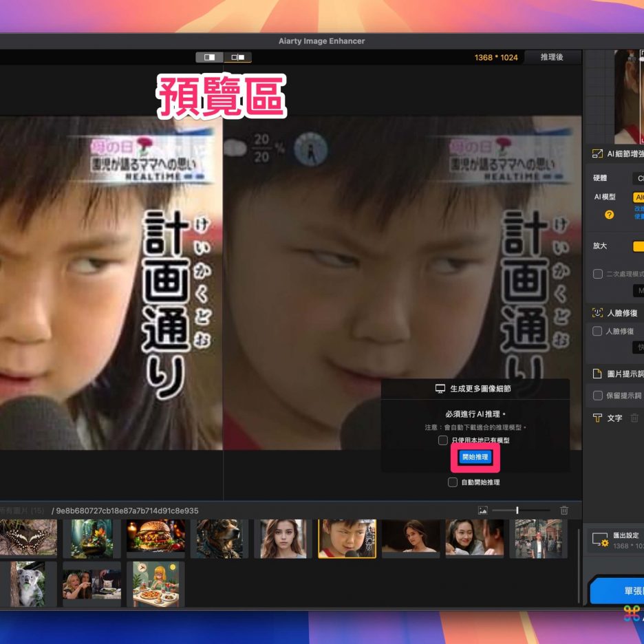The height and width of the screenshot is (644, 644).
Task: Click the trash icon above thumbnail strip
Action: (564, 511)
